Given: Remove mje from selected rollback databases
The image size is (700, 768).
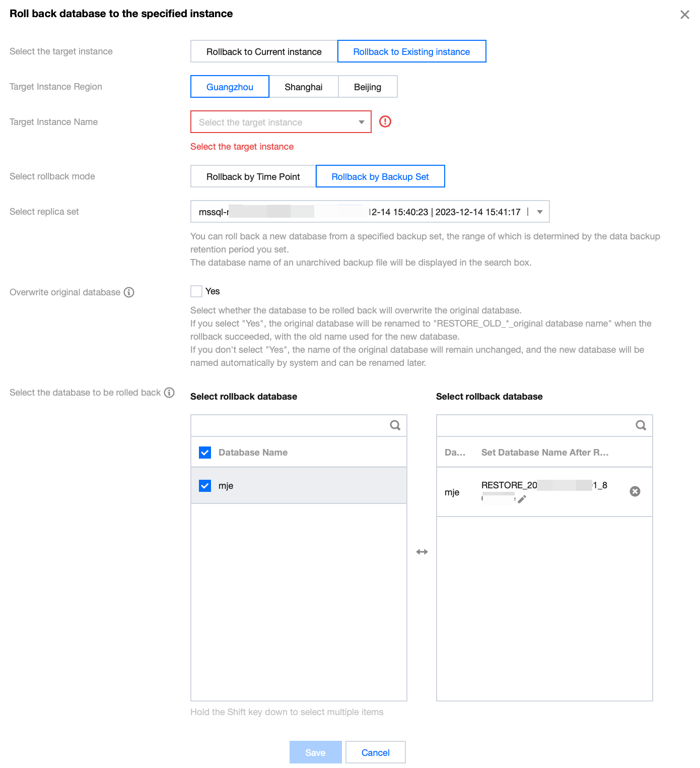Looking at the screenshot, I should (x=635, y=491).
